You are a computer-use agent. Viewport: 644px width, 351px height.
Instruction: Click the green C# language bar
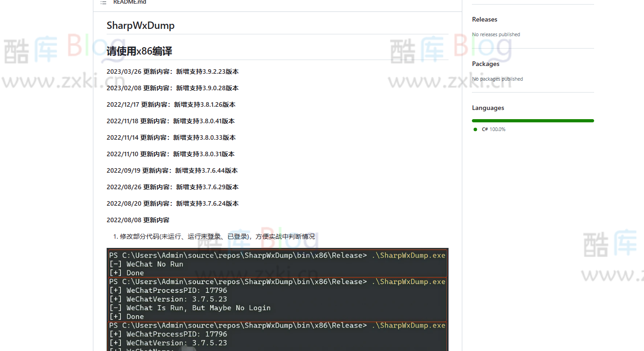(x=532, y=121)
